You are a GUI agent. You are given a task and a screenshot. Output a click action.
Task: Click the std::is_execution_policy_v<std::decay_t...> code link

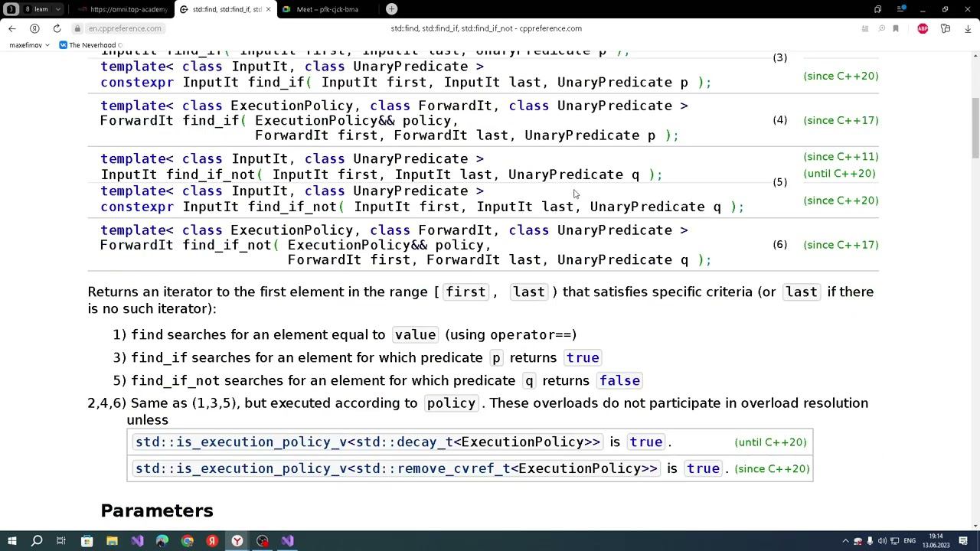pos(367,442)
